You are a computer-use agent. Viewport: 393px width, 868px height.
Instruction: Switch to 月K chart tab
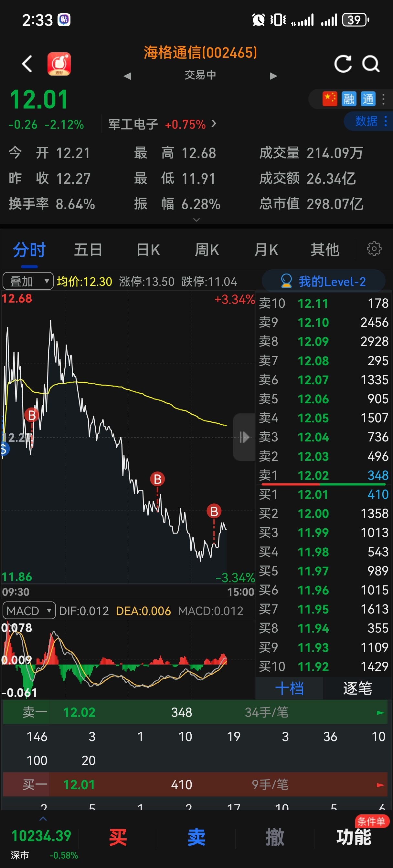coord(266,250)
